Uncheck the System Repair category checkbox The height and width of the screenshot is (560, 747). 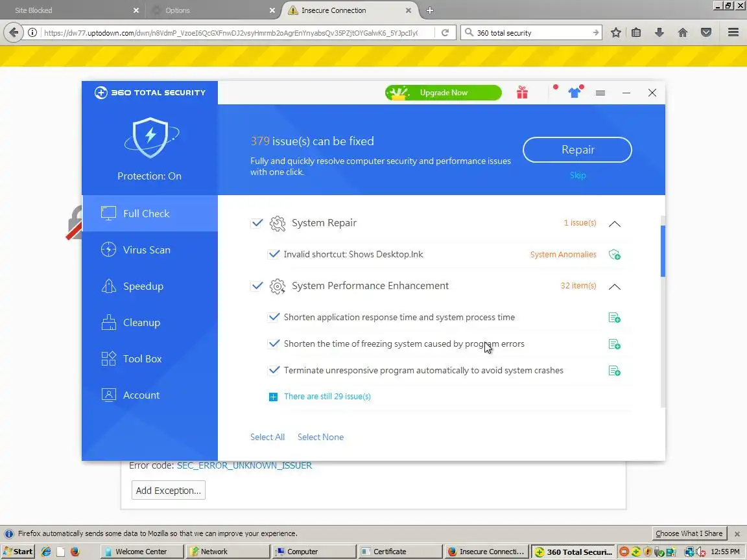pyautogui.click(x=257, y=223)
